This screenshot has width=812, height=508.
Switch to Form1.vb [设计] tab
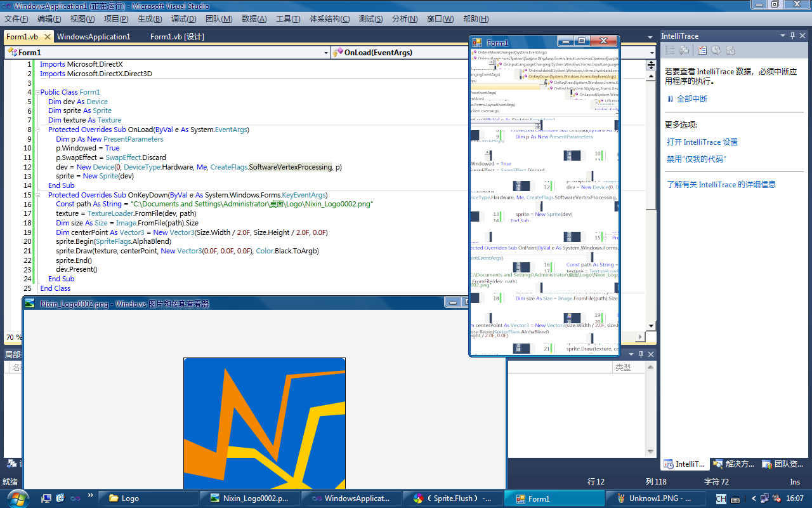176,37
